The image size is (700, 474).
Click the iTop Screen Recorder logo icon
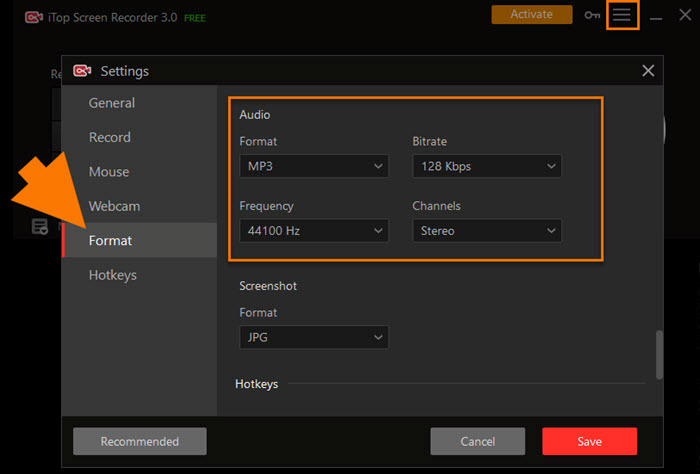coord(33,16)
